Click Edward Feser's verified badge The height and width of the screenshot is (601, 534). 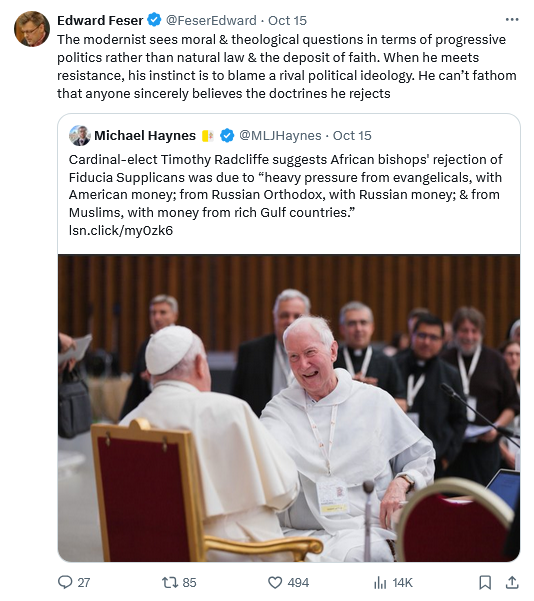(x=154, y=20)
